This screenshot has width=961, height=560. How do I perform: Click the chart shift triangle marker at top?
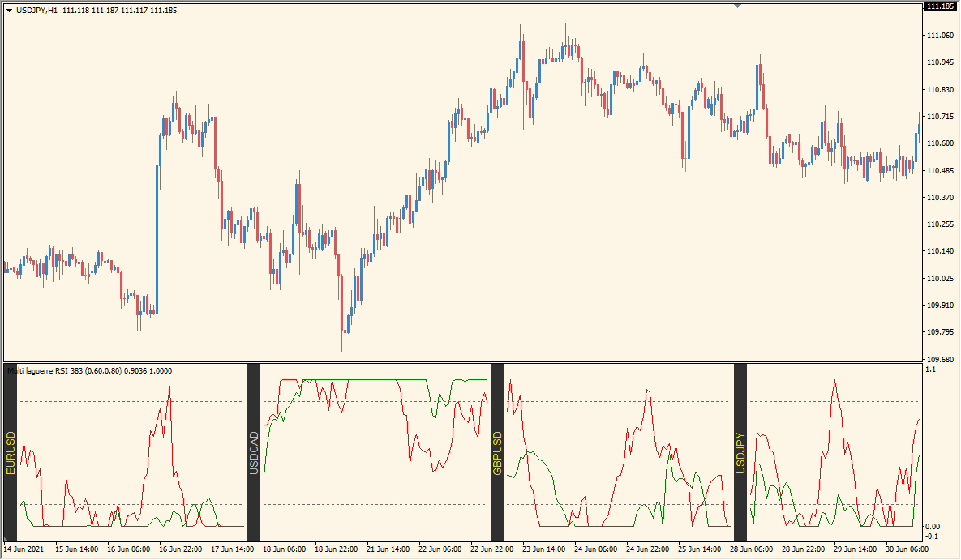pos(737,6)
